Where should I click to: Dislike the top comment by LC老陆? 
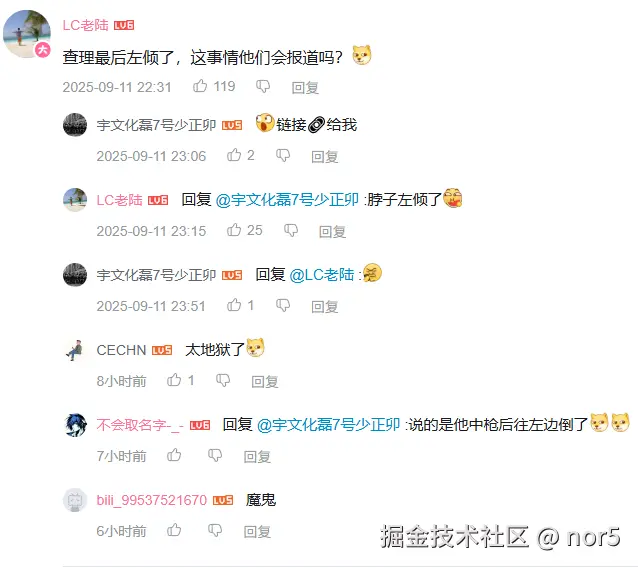[x=263, y=86]
